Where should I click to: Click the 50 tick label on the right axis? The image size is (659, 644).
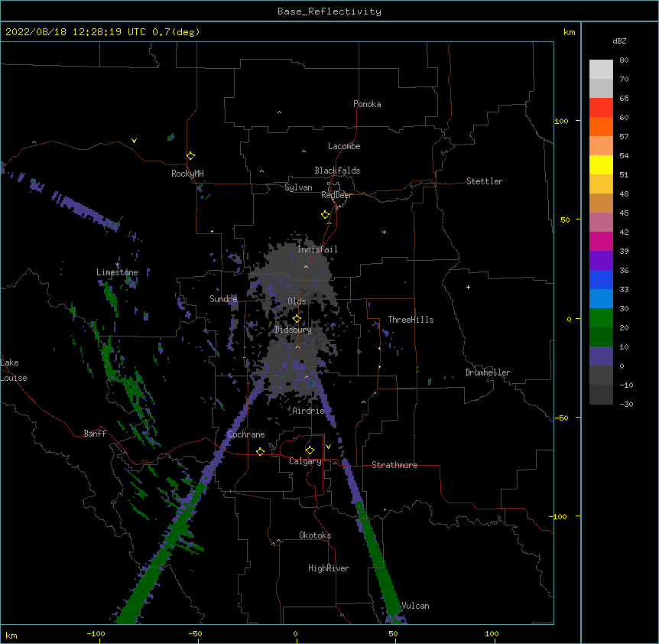pos(565,220)
